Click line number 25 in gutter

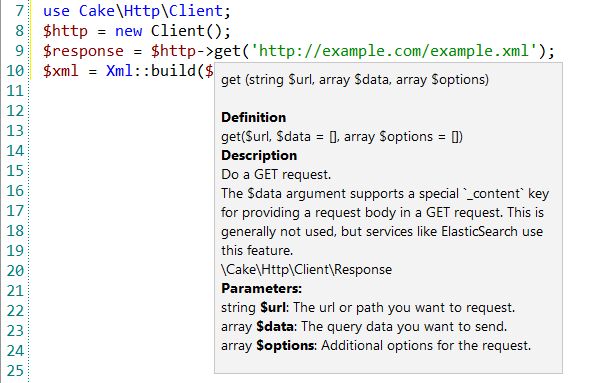(15, 371)
